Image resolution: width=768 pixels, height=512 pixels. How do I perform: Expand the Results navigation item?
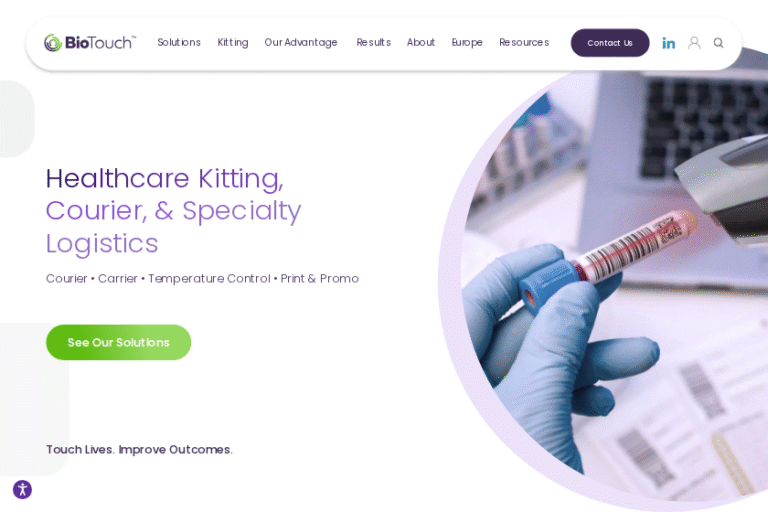coord(373,43)
